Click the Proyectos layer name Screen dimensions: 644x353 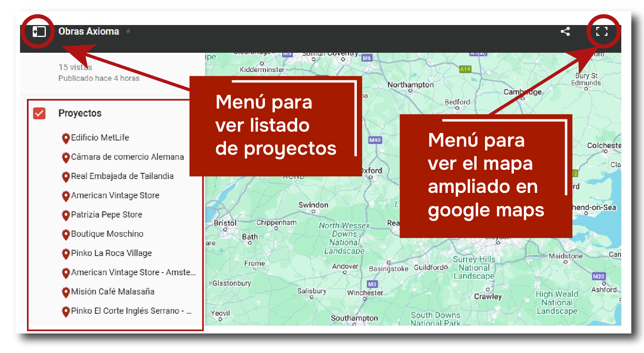[x=80, y=113]
